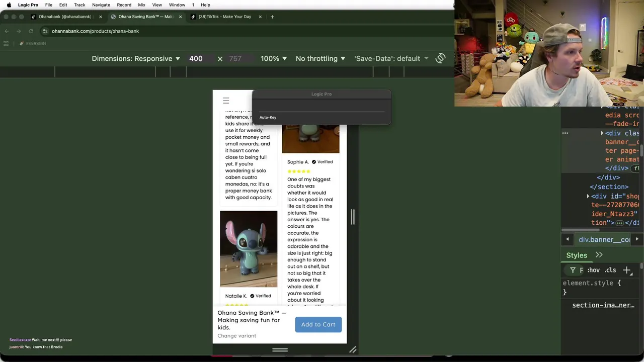Open the No throttling dropdown
Viewport: 644px width, 362px height.
320,59
